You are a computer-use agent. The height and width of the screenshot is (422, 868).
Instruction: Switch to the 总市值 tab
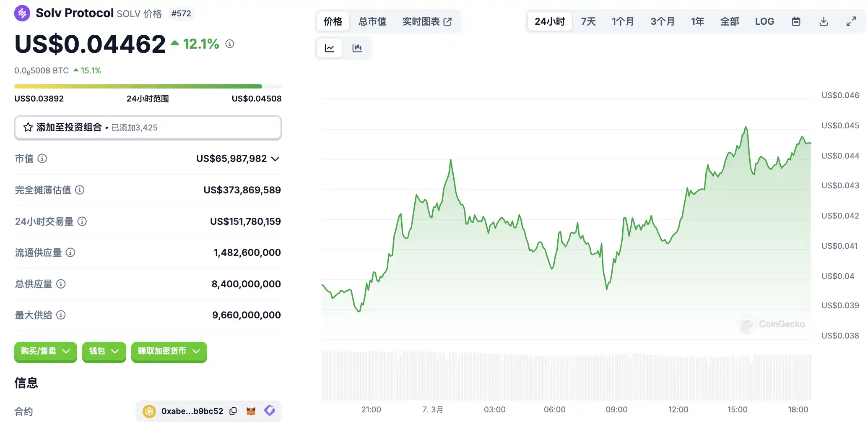coord(372,21)
